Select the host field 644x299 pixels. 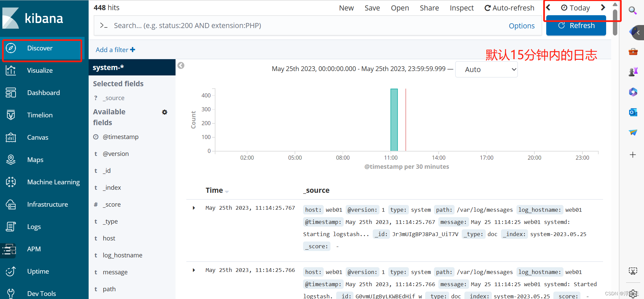point(109,238)
